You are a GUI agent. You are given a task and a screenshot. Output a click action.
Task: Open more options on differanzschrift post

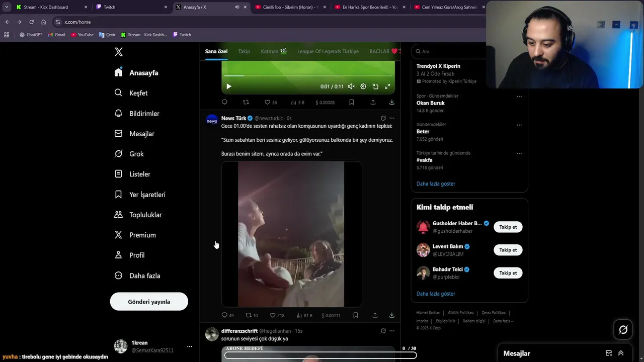(x=392, y=331)
